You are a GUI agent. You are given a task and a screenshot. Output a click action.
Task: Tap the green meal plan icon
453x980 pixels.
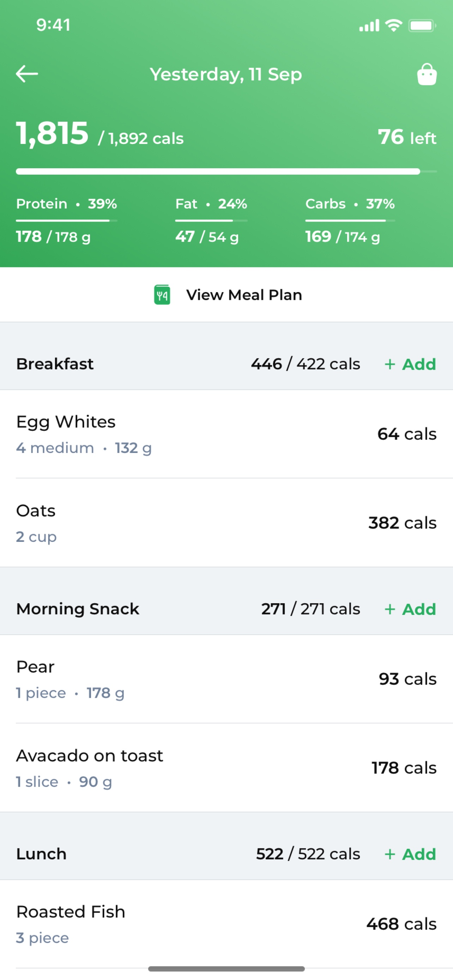tap(162, 295)
